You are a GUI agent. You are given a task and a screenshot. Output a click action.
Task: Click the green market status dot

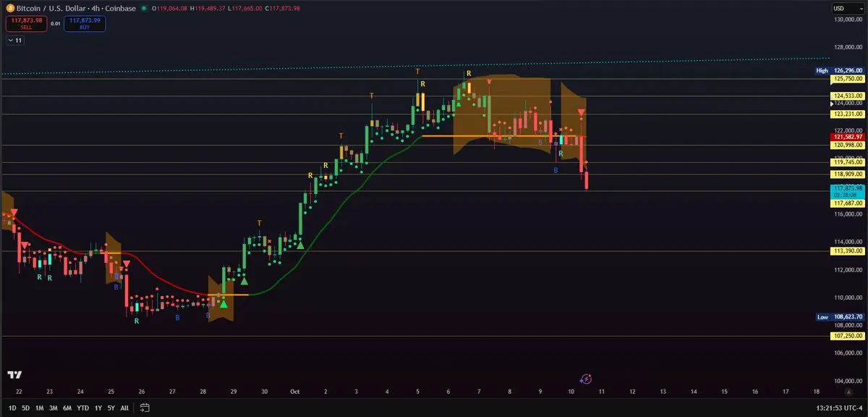coord(144,8)
